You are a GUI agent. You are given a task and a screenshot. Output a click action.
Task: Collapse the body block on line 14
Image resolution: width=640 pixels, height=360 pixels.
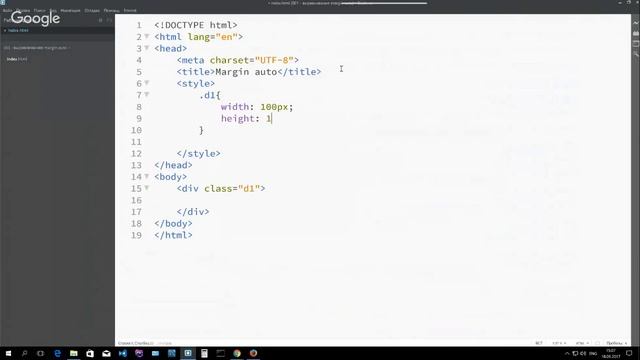tap(147, 176)
